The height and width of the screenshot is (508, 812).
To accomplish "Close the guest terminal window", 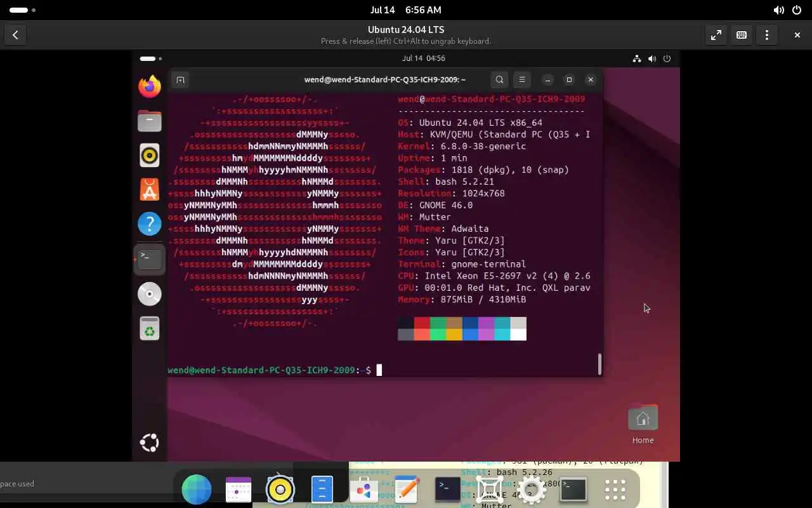I will (591, 80).
